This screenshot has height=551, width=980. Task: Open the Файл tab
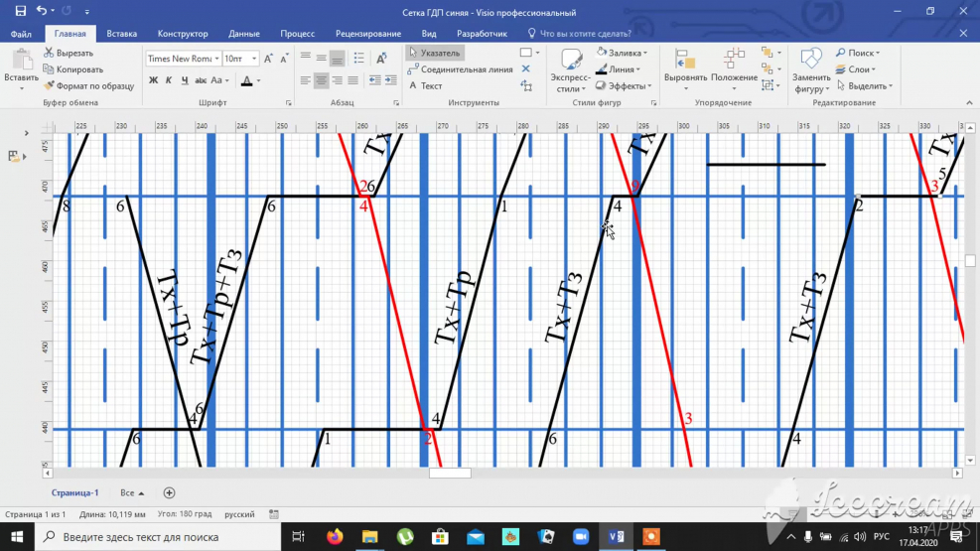point(21,34)
